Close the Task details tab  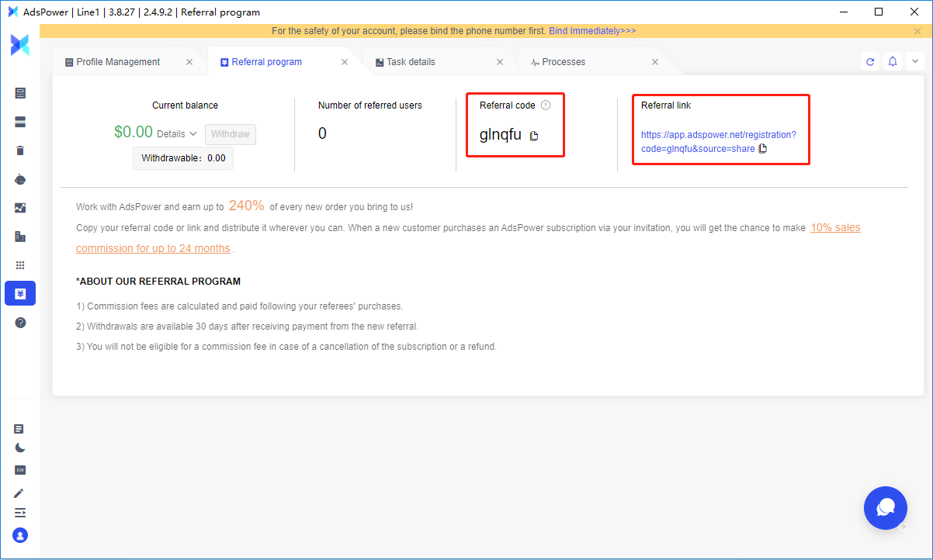coord(500,62)
